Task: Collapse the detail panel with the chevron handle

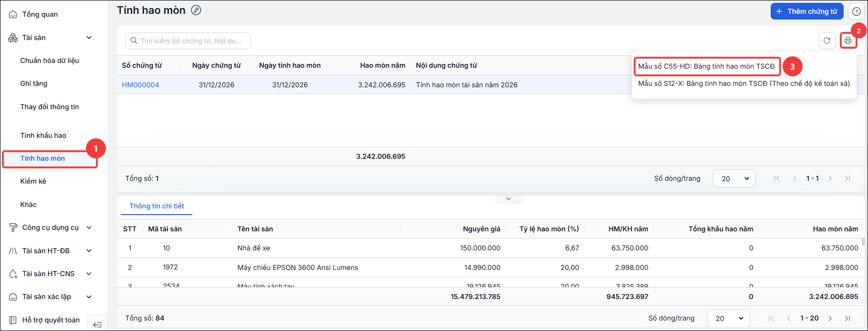Action: [509, 199]
